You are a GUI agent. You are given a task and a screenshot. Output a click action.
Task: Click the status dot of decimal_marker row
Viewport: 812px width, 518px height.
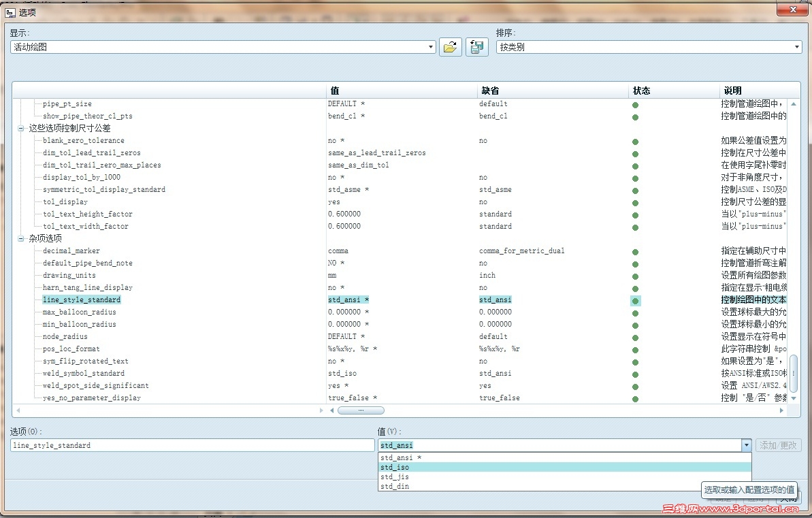(x=636, y=252)
